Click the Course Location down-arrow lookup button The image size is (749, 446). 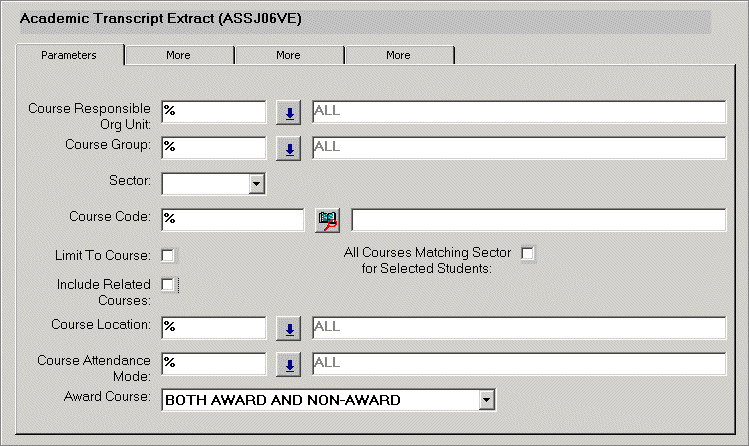tap(289, 329)
